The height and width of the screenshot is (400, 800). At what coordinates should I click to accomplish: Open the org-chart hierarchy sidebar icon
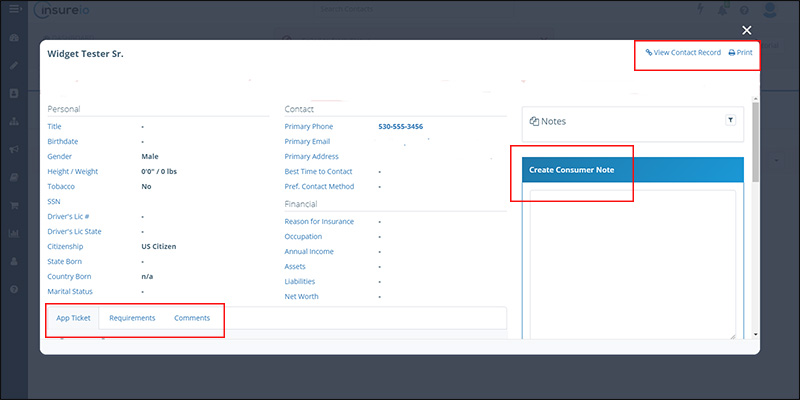(x=14, y=121)
